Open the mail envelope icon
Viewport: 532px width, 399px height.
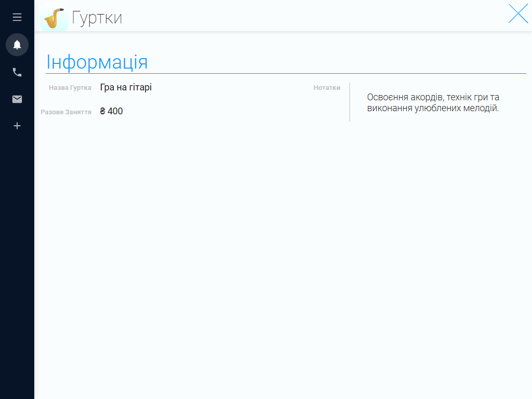click(x=17, y=99)
